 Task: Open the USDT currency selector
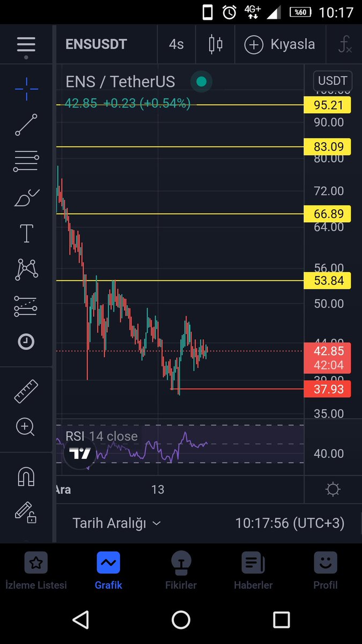[333, 82]
